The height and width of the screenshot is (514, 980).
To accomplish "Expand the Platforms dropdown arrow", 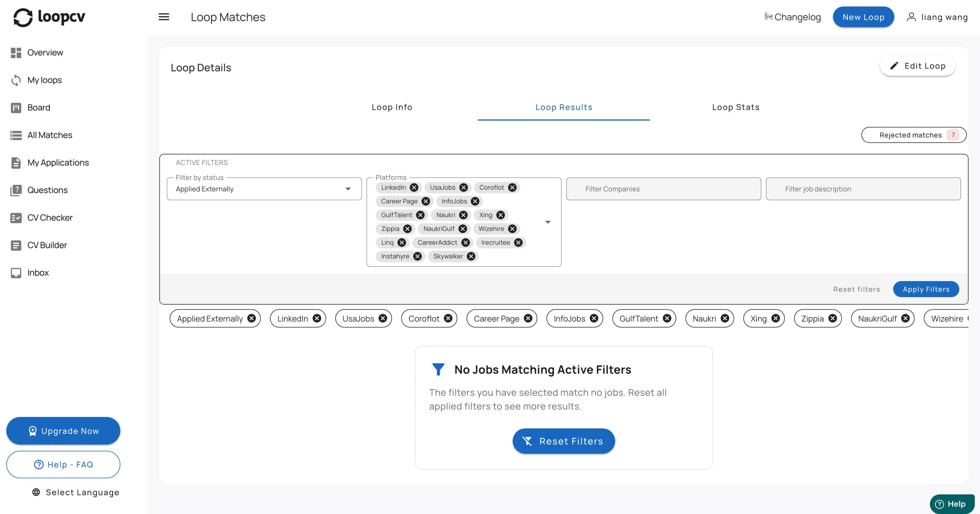I will pyautogui.click(x=548, y=222).
